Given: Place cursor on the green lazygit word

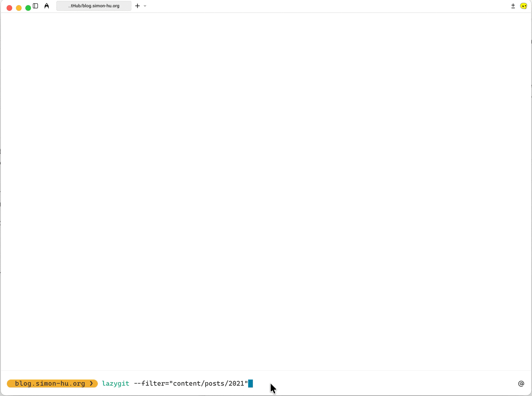Looking at the screenshot, I should pyautogui.click(x=115, y=384).
